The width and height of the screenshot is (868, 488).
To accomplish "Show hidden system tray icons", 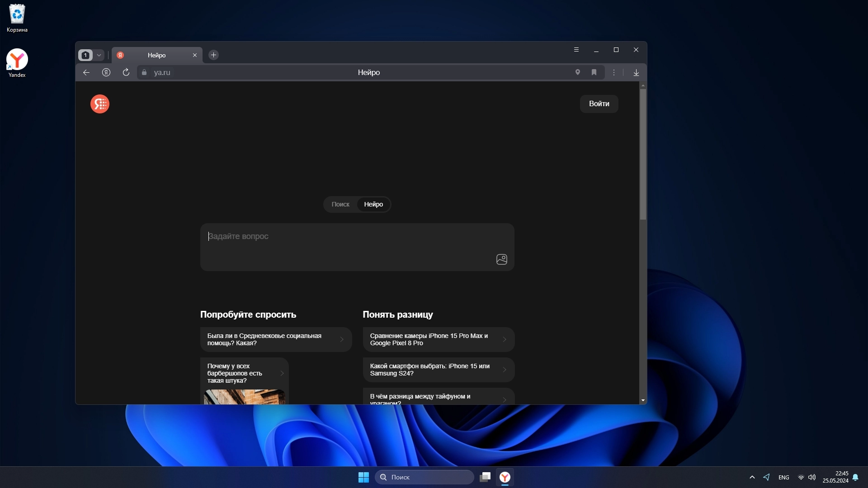I will click(752, 477).
